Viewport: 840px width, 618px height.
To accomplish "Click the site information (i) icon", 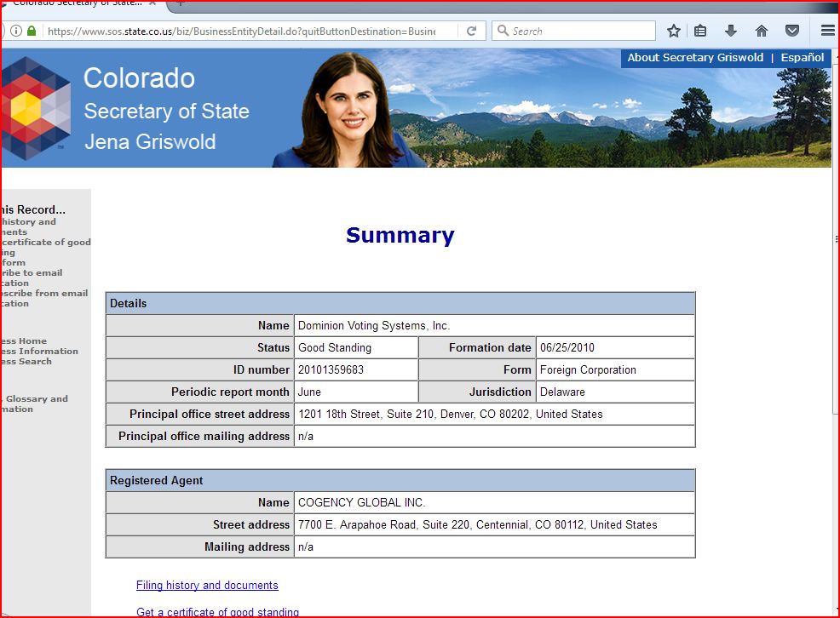I will point(16,31).
